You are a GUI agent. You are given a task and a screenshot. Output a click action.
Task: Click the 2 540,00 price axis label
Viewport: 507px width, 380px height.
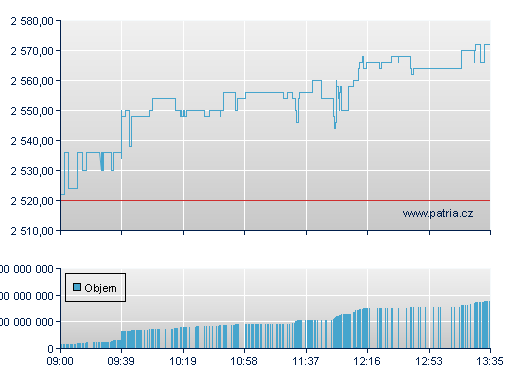pos(32,141)
